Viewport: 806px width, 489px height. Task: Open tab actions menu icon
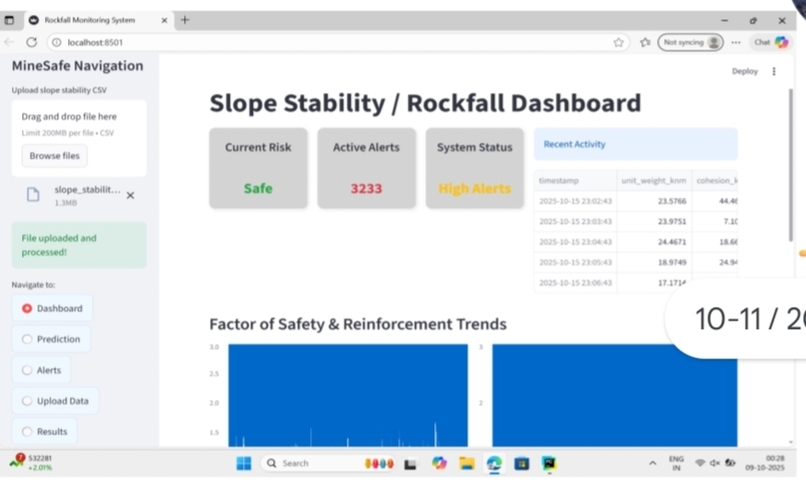tap(9, 20)
